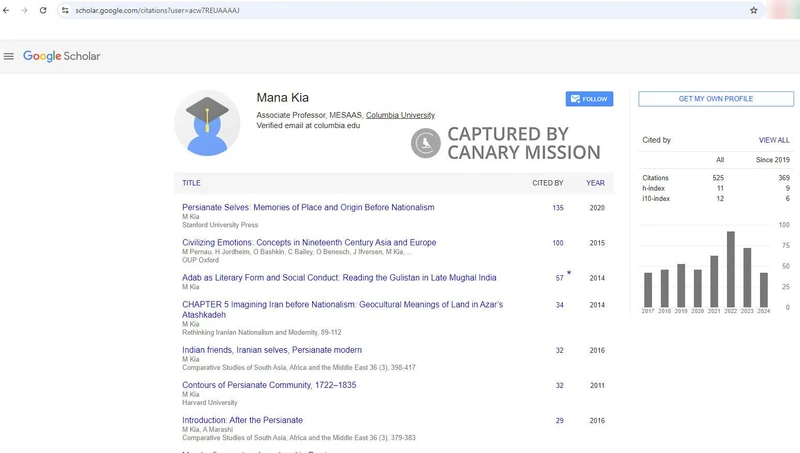Image resolution: width=800 pixels, height=453 pixels.
Task: Click the 2024 bar in citations chart
Action: [764, 290]
